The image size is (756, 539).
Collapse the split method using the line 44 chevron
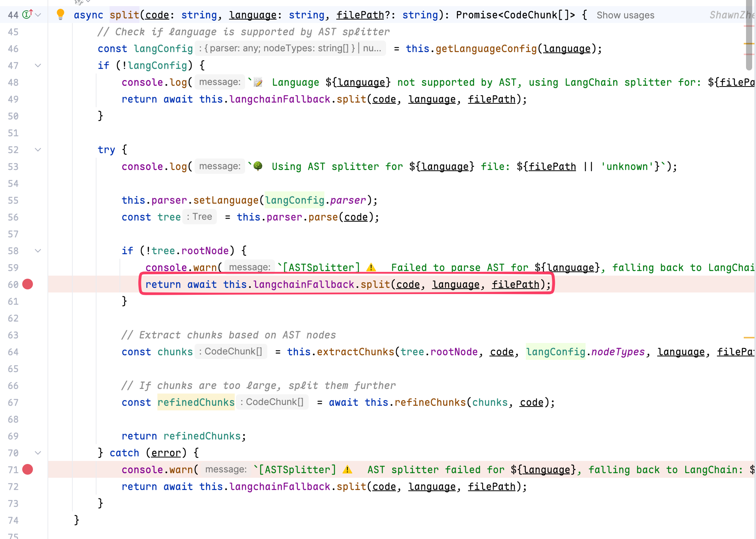[x=38, y=15]
